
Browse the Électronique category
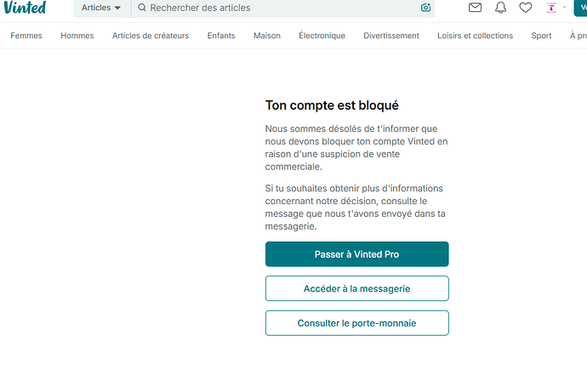pyautogui.click(x=322, y=36)
